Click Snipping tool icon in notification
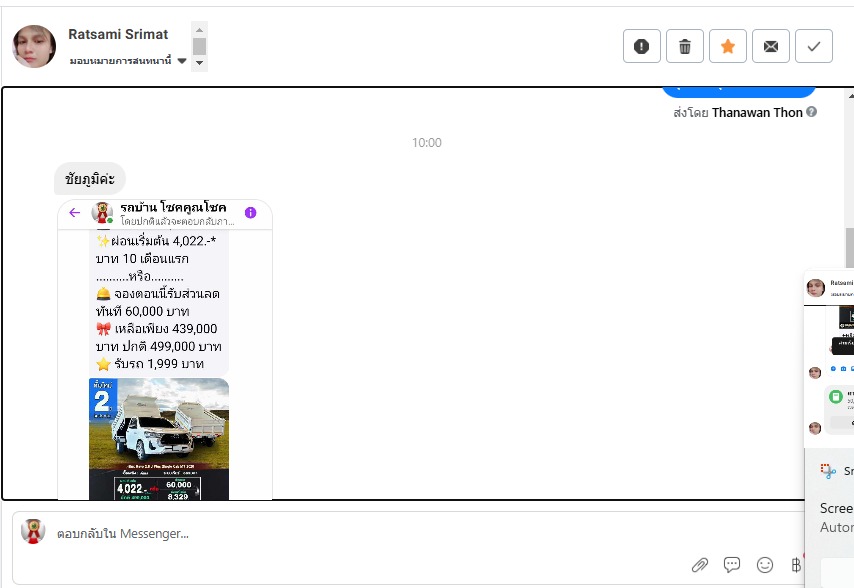This screenshot has height=588, width=854. point(828,471)
